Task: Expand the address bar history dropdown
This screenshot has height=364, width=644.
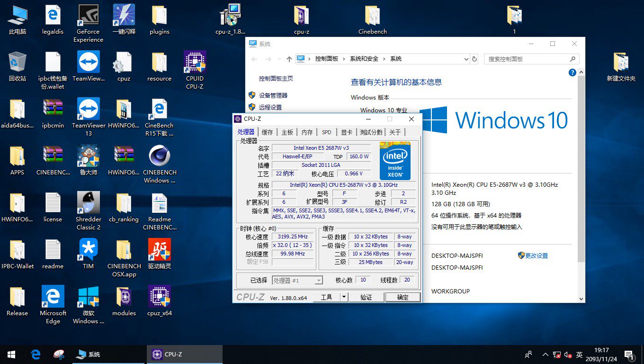Action: point(466,59)
